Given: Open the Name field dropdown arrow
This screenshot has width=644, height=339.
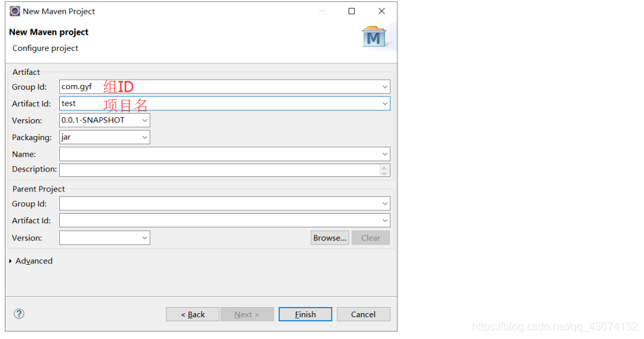Looking at the screenshot, I should click(x=385, y=154).
